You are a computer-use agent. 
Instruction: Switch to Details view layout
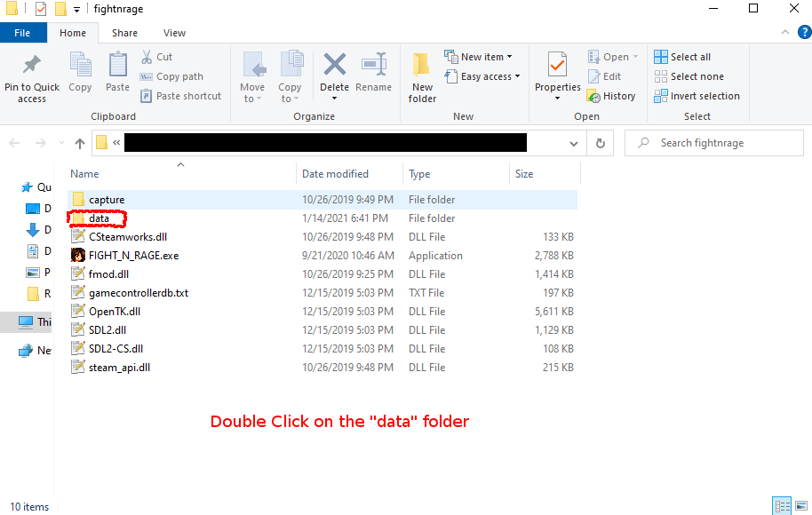[x=782, y=506]
